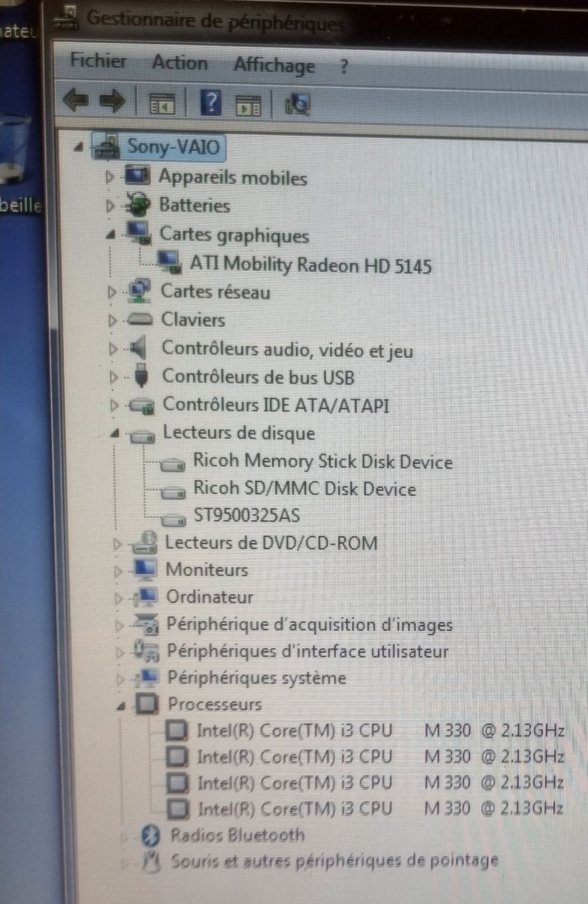The image size is (588, 904).
Task: Click the ATI Mobility Radeon device icon
Action: [169, 262]
